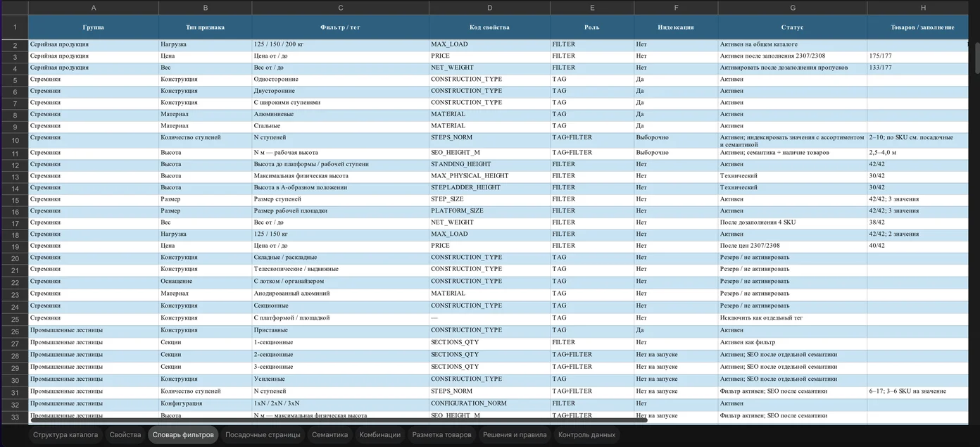
Task: Switch to the Свойства sheet tab
Action: click(125, 435)
